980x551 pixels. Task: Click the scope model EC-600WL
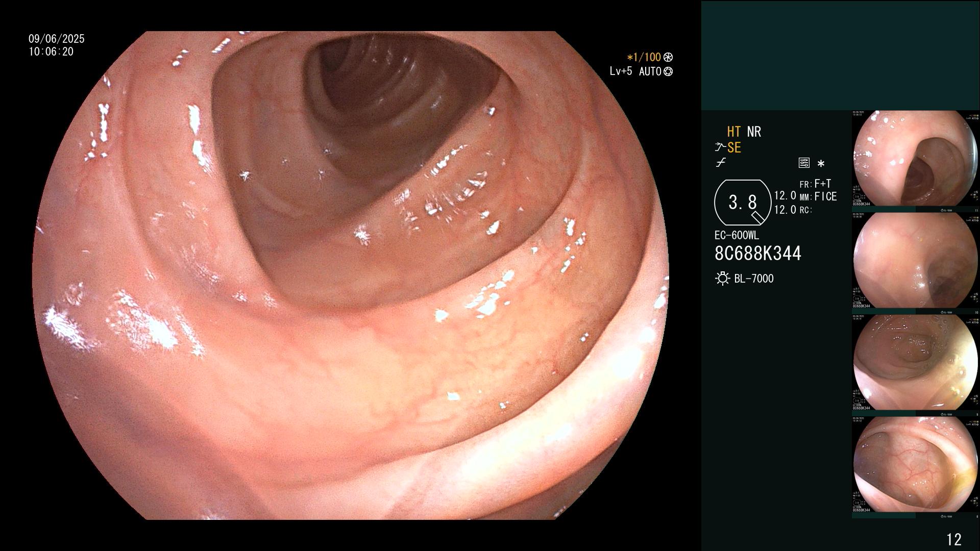coord(737,236)
